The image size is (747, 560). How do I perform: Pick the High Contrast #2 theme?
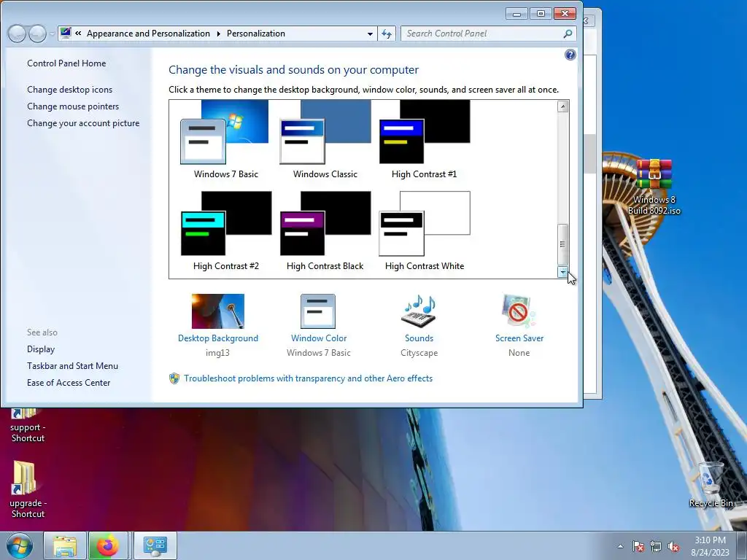[x=226, y=231]
